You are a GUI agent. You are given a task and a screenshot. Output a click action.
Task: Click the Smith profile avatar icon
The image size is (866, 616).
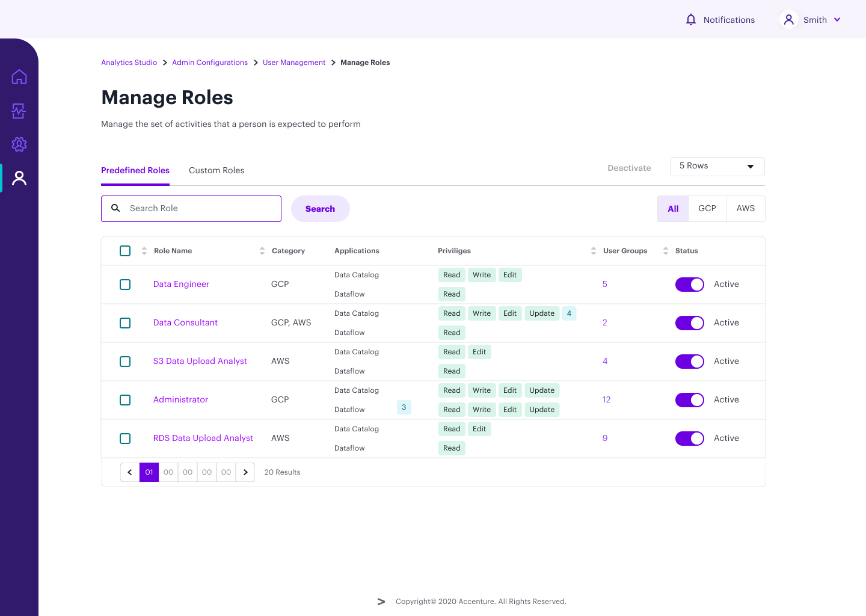[x=788, y=20]
